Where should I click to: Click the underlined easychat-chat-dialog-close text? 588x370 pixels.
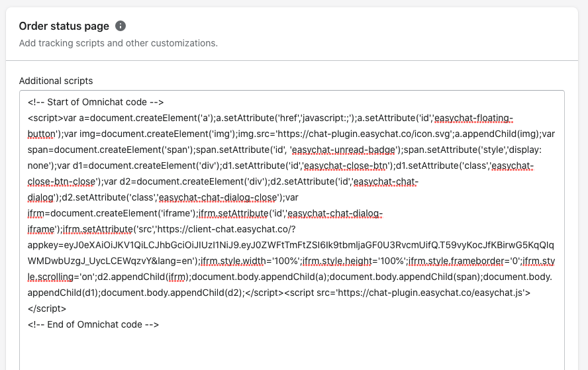[219, 197]
